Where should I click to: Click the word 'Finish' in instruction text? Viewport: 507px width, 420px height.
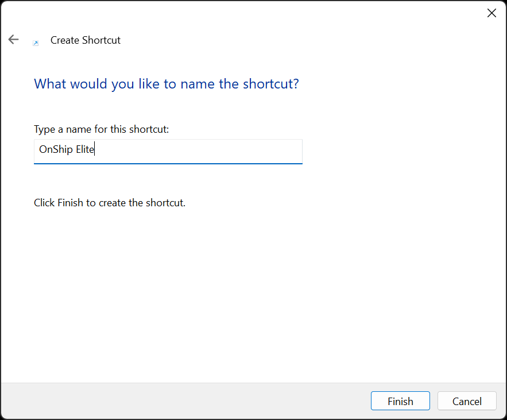coord(71,203)
